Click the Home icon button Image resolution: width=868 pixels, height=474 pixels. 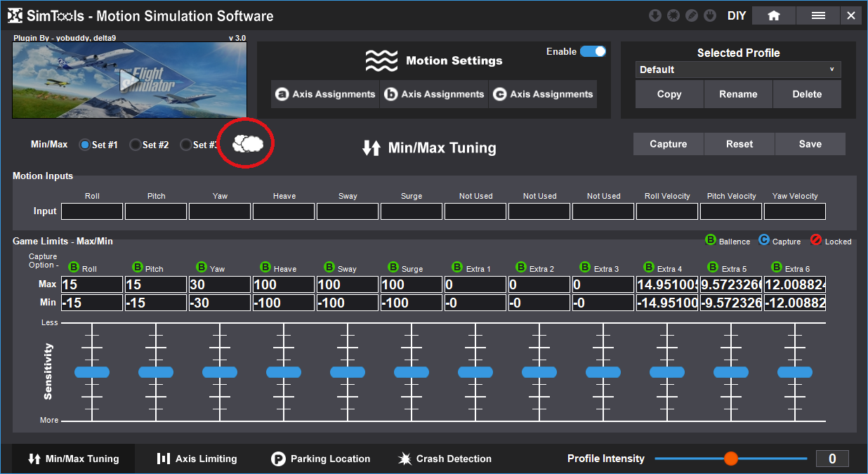(774, 15)
